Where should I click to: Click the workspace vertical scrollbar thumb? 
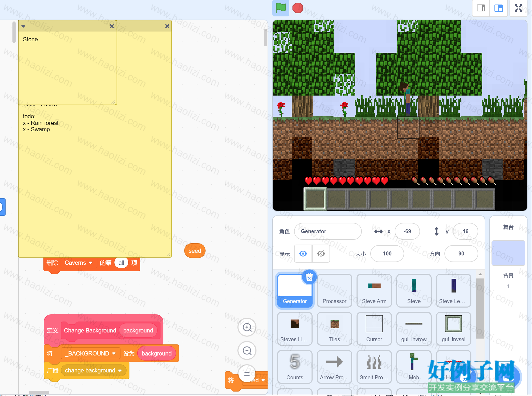point(265,38)
